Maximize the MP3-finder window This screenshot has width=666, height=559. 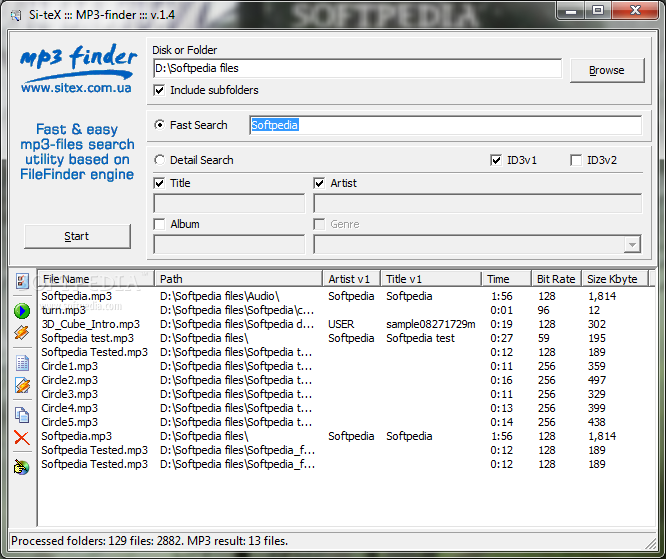pos(598,10)
